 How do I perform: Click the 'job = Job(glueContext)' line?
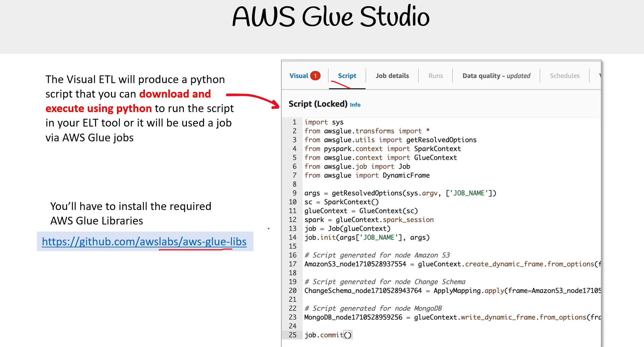pyautogui.click(x=347, y=229)
